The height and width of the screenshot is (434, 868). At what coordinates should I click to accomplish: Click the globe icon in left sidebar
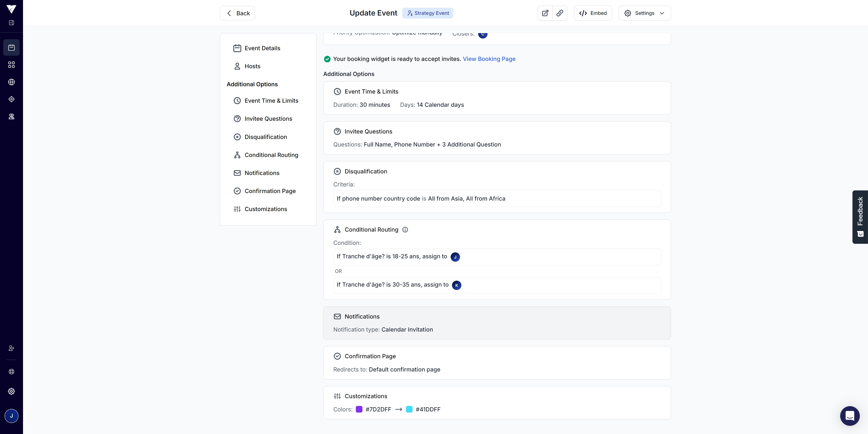tap(11, 82)
